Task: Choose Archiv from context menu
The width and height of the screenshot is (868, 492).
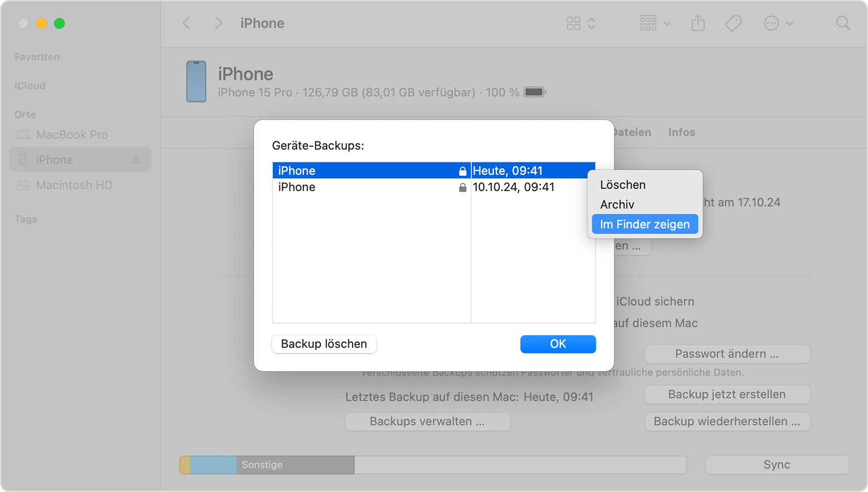Action: 645,205
